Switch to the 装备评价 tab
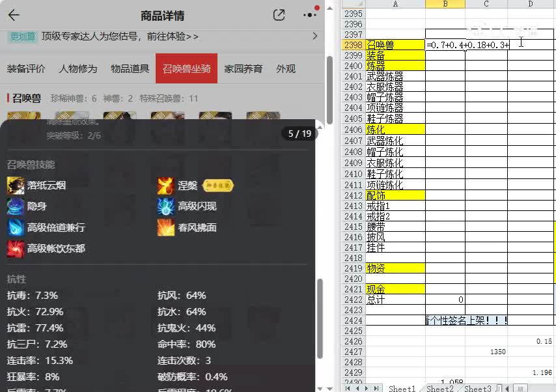The height and width of the screenshot is (392, 556). (x=26, y=68)
